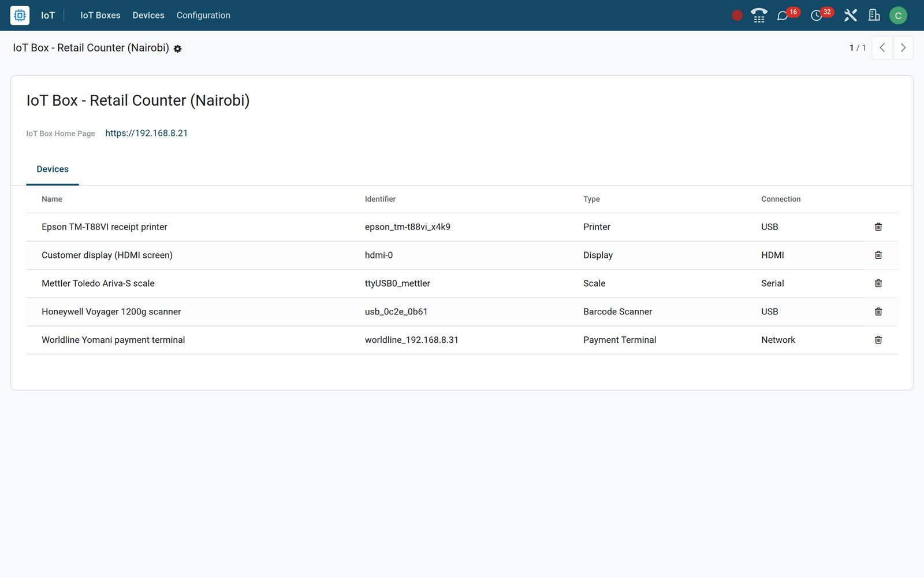Sort by the Name column header
The height and width of the screenshot is (578, 924).
pos(52,199)
